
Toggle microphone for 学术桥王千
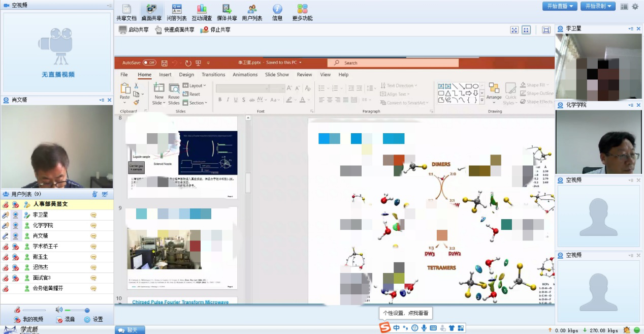pyautogui.click(x=5, y=247)
